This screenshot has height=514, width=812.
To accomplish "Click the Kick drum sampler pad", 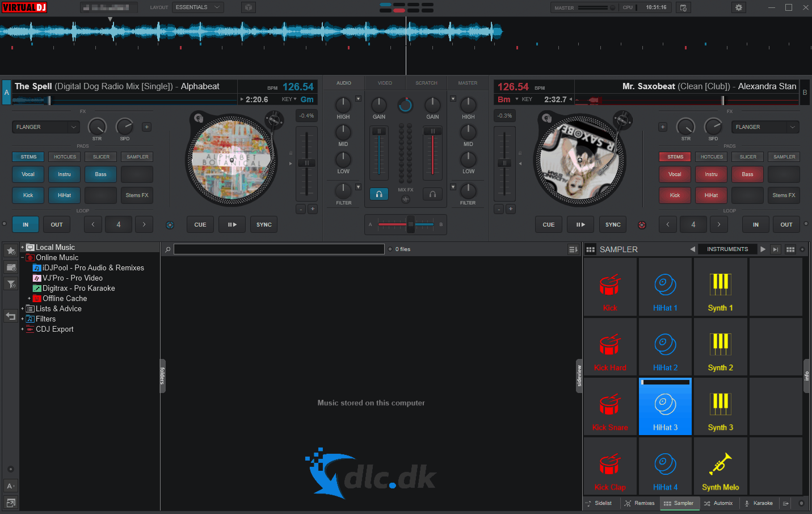I will coord(610,287).
